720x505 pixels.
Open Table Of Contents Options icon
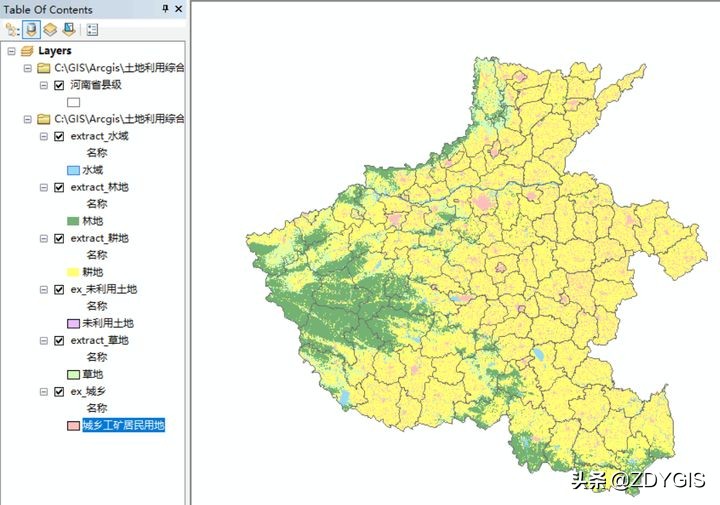tap(92, 30)
